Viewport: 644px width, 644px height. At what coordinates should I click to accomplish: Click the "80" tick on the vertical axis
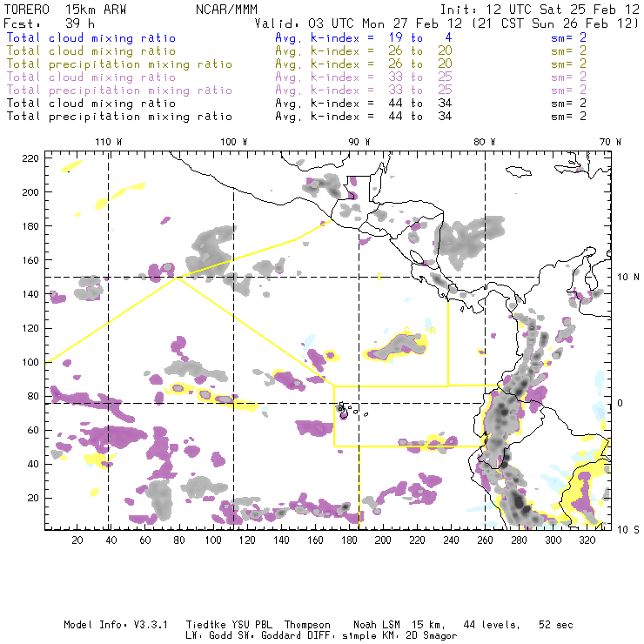[33, 396]
